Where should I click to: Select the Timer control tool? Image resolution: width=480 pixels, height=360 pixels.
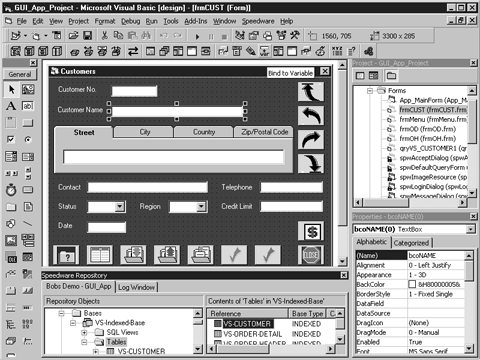click(x=11, y=190)
